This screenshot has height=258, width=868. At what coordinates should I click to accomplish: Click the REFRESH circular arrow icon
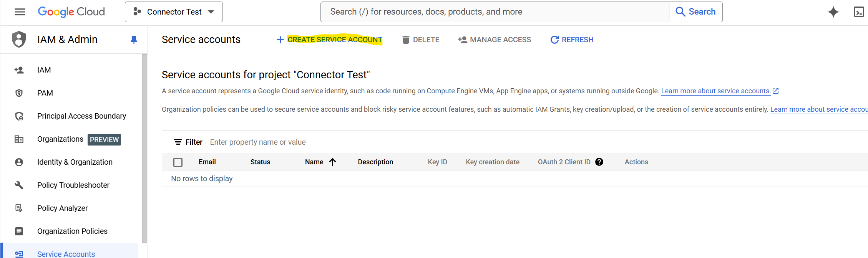pyautogui.click(x=554, y=40)
